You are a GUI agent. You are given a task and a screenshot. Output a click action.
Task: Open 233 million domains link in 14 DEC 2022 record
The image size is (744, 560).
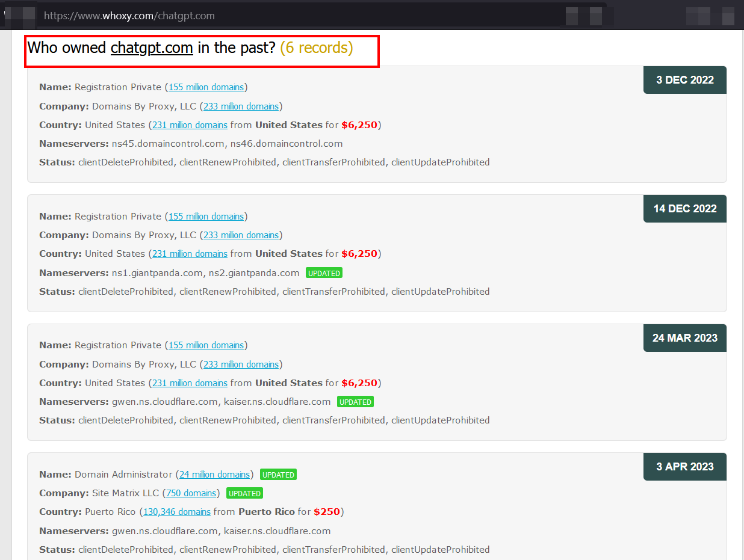point(241,235)
